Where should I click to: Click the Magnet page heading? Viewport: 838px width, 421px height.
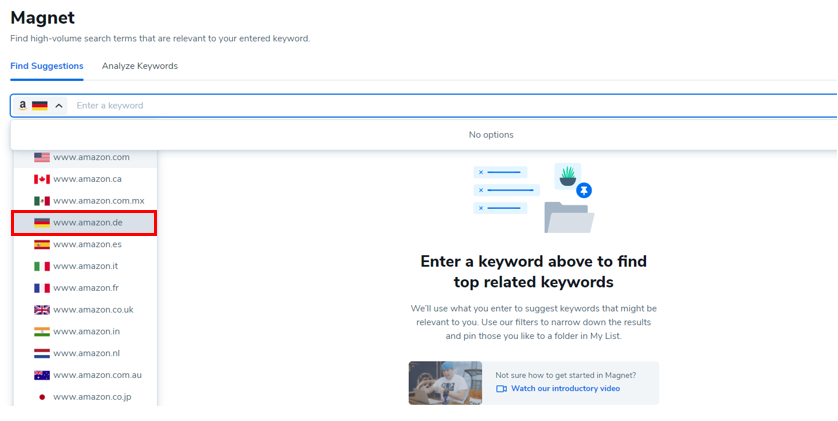[x=43, y=18]
